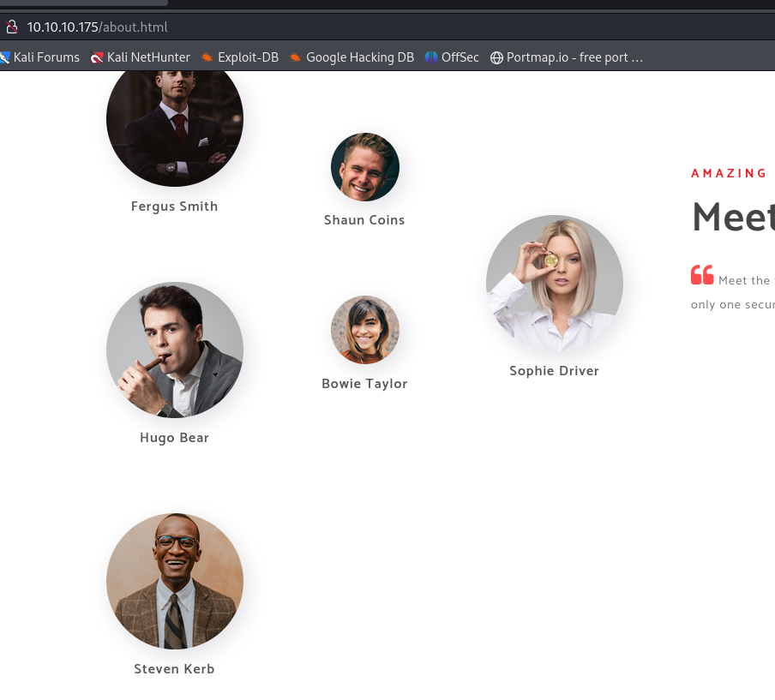Open the Kali Forums bookmark
Viewport: 775px width, 700px height.
click(x=39, y=57)
